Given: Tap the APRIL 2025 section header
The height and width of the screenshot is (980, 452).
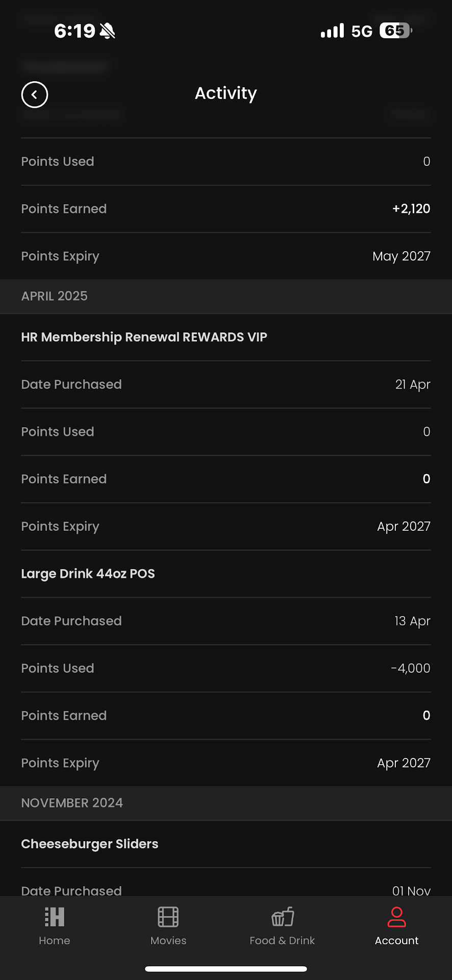Looking at the screenshot, I should click(x=55, y=296).
